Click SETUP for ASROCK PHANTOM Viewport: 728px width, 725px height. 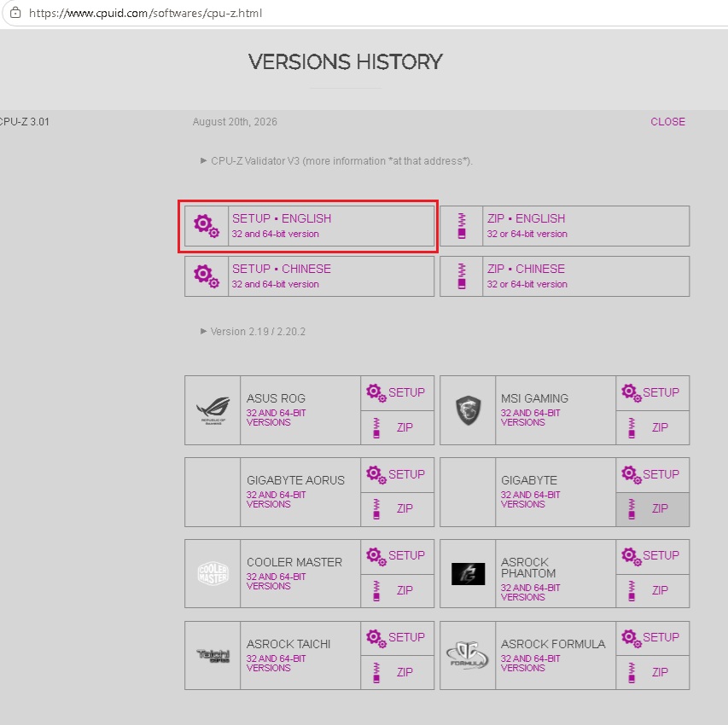(653, 556)
